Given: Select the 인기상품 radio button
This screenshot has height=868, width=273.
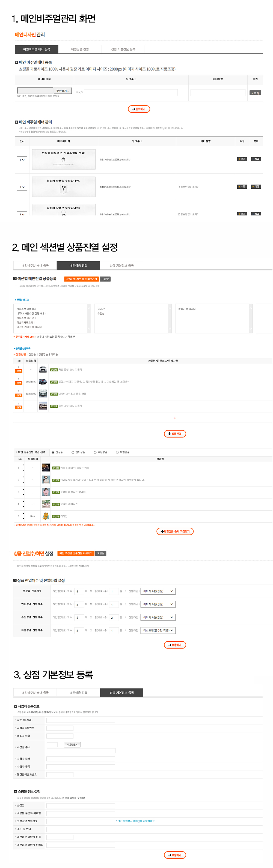Looking at the screenshot, I should pos(73,452).
